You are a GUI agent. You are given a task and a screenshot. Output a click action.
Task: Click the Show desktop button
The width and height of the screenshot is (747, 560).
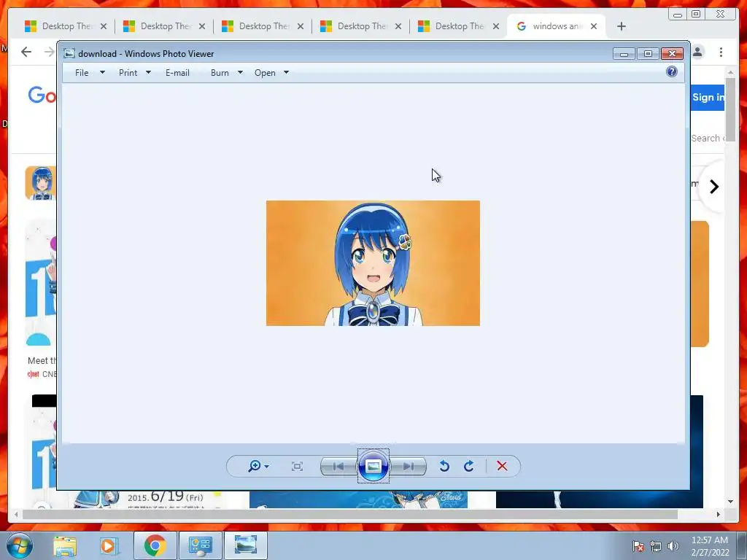(x=742, y=545)
